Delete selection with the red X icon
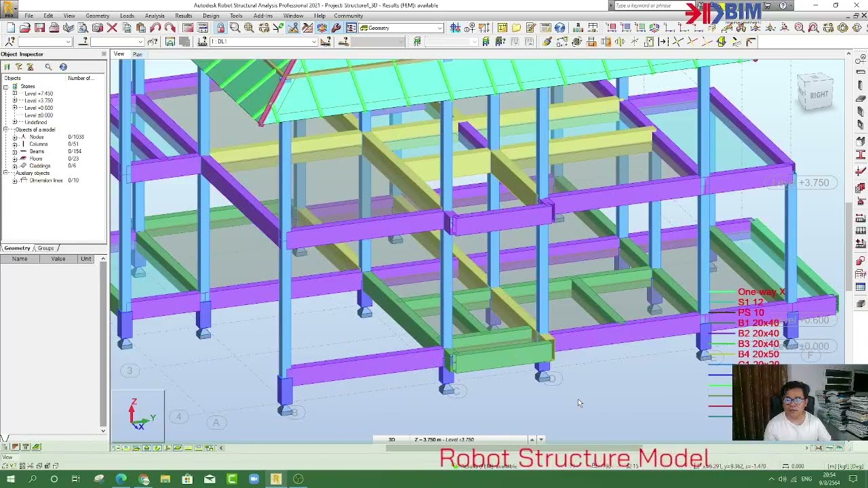 [x=112, y=28]
